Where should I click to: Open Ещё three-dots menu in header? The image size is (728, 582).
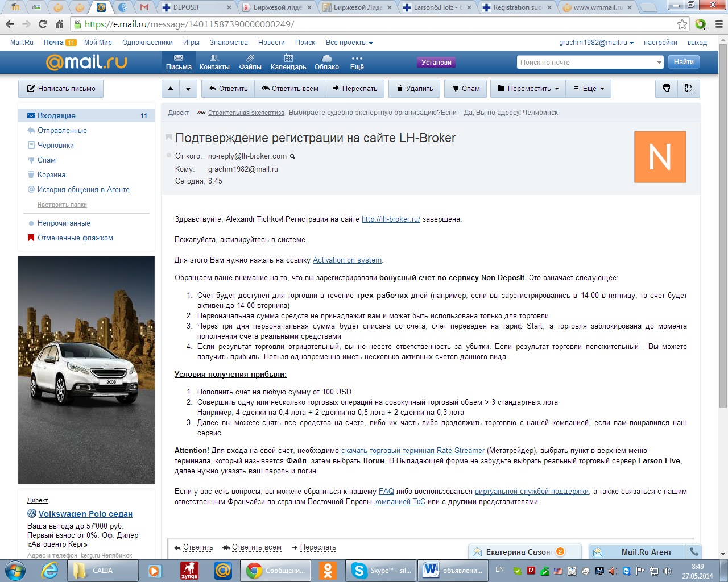[357, 62]
